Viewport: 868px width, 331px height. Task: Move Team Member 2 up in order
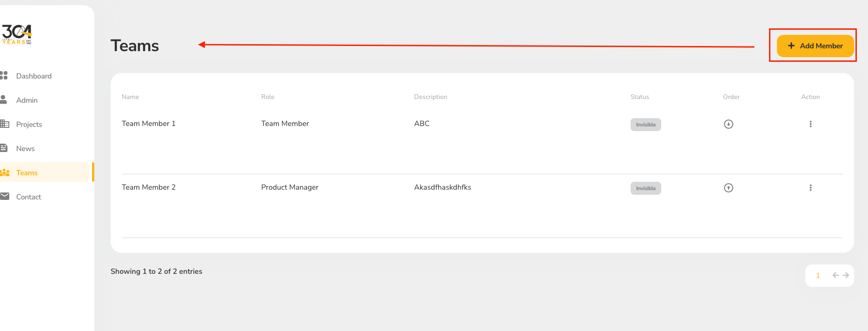[x=728, y=188]
